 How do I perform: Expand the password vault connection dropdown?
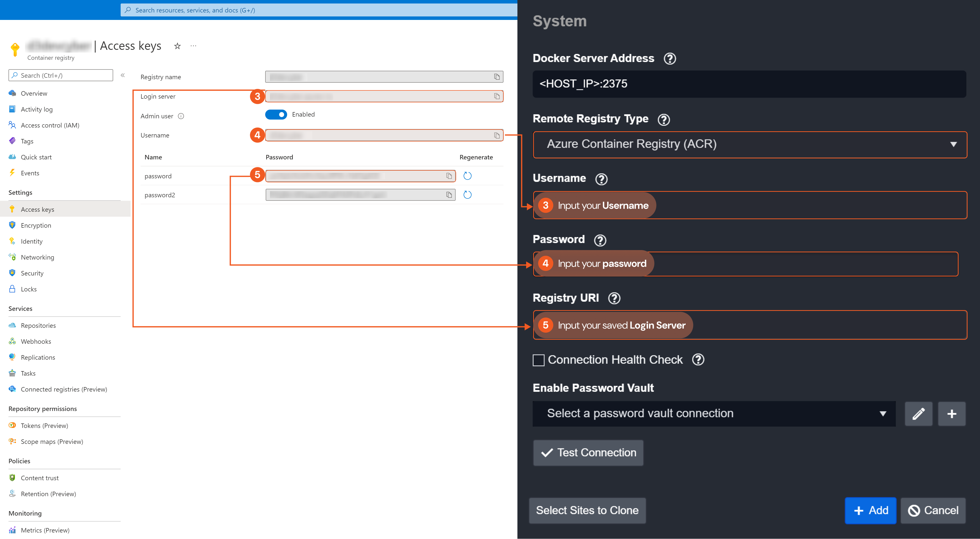[x=714, y=413]
